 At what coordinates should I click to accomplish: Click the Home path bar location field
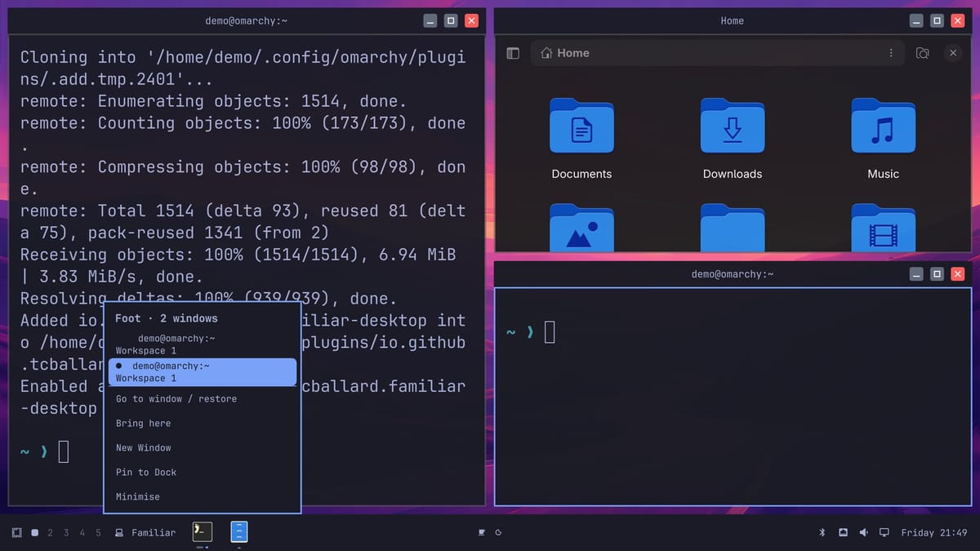coord(718,53)
